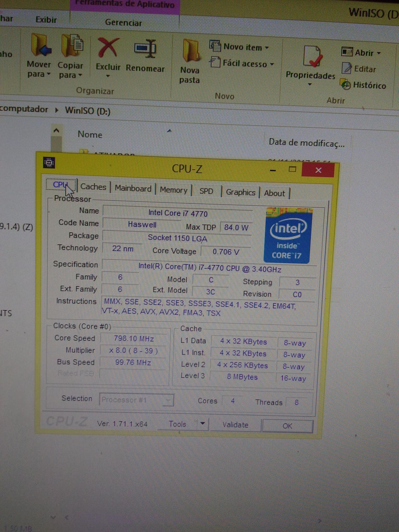Expand the Novo item dropdown arrow
This screenshot has height=532, width=399.
tap(267, 48)
